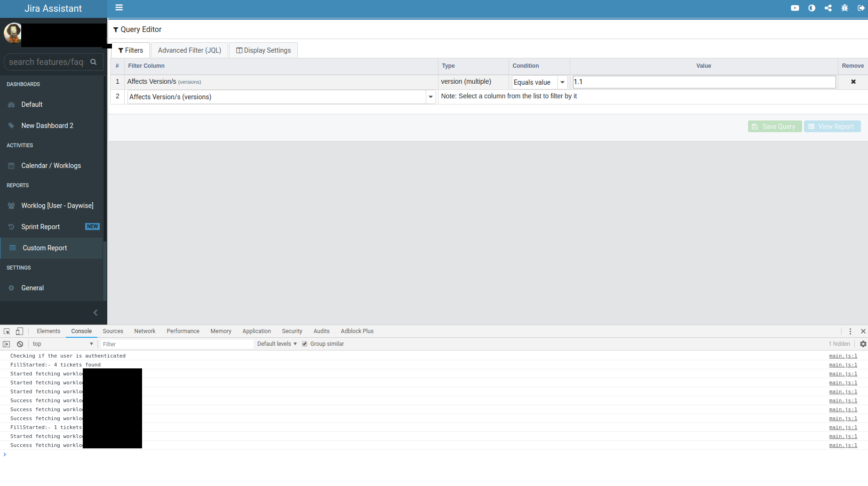Click the share icon in header

[x=828, y=8]
